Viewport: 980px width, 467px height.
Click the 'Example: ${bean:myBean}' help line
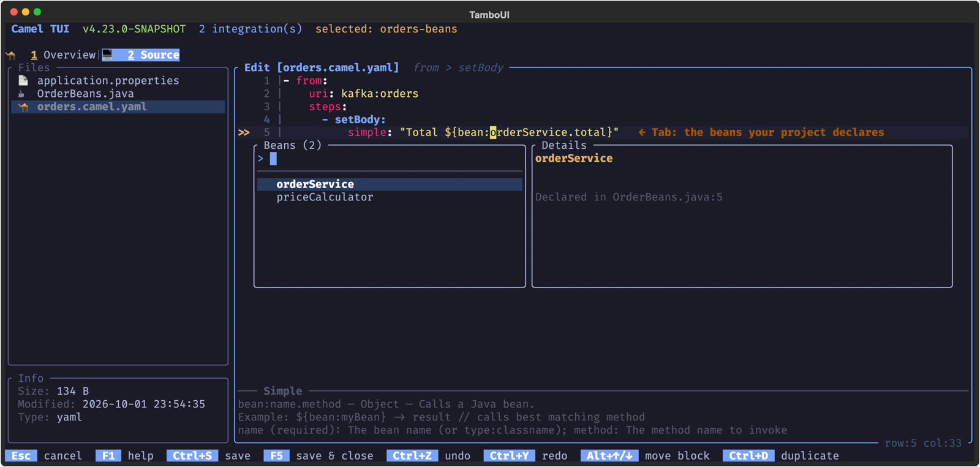(x=442, y=417)
